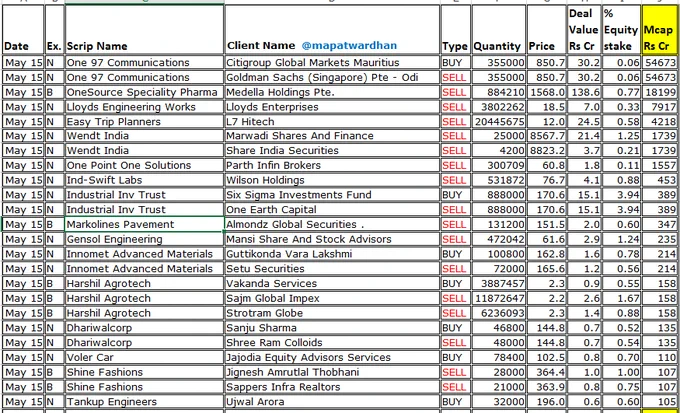Image resolution: width=680 pixels, height=413 pixels.
Task: Select Share India Securities cell
Action: [332, 151]
